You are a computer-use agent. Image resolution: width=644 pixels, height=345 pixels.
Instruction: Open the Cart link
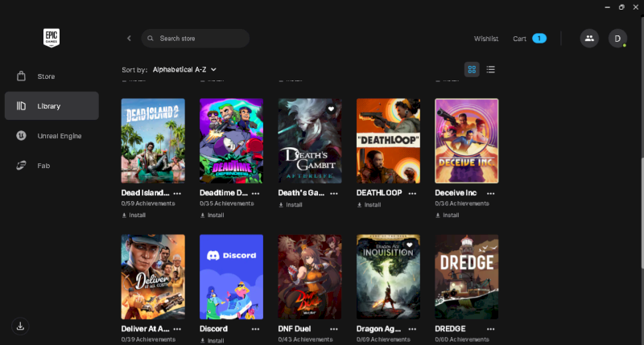click(x=519, y=39)
